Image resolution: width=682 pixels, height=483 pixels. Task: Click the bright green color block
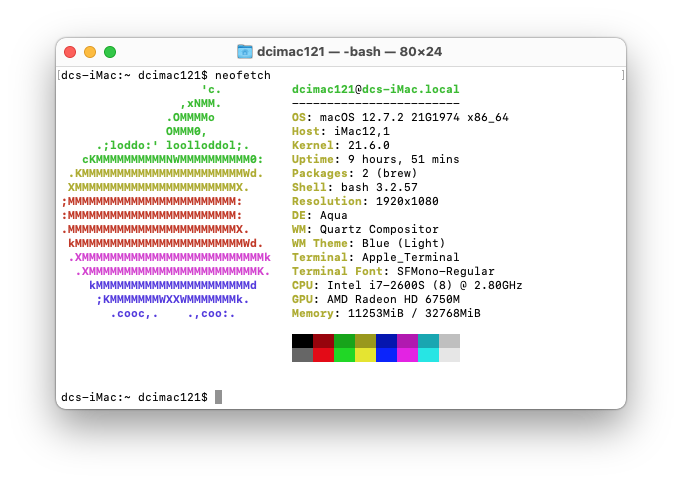344,355
